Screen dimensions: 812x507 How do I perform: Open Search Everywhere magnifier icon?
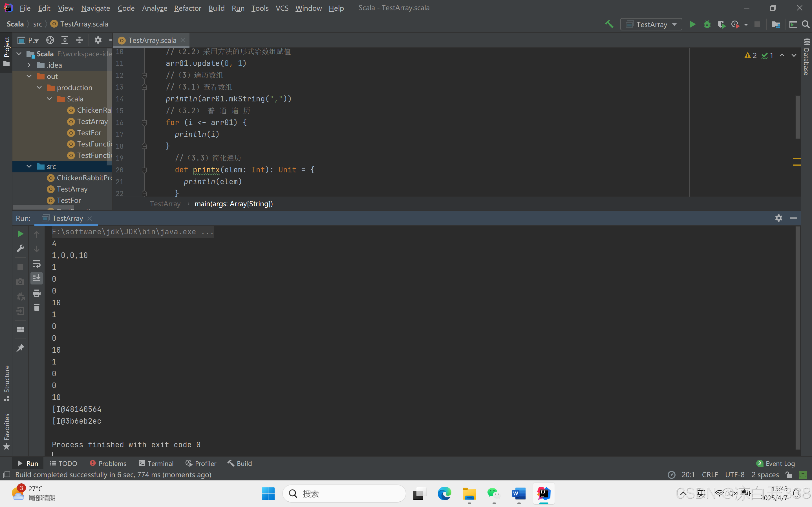806,25
